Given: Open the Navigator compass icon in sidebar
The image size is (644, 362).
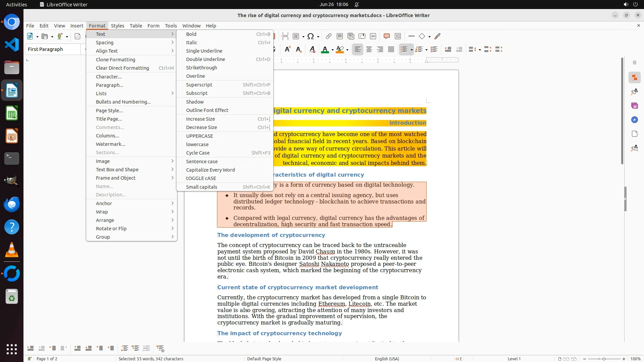Looking at the screenshot, I should click(x=634, y=120).
